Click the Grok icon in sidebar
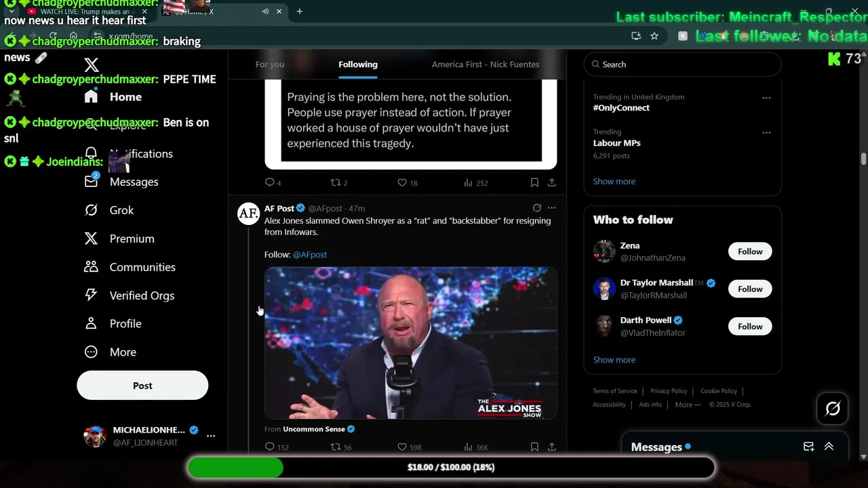This screenshot has width=868, height=488. pos(91,210)
